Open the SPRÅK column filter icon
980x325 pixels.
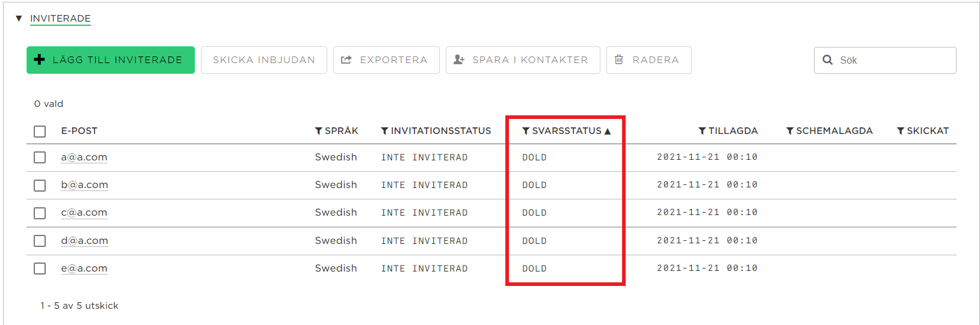pos(319,131)
